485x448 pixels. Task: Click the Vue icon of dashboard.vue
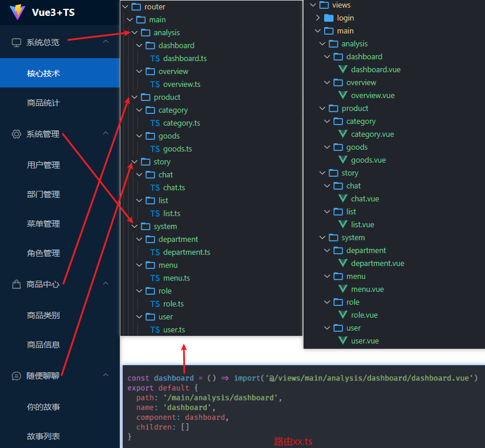(x=343, y=69)
